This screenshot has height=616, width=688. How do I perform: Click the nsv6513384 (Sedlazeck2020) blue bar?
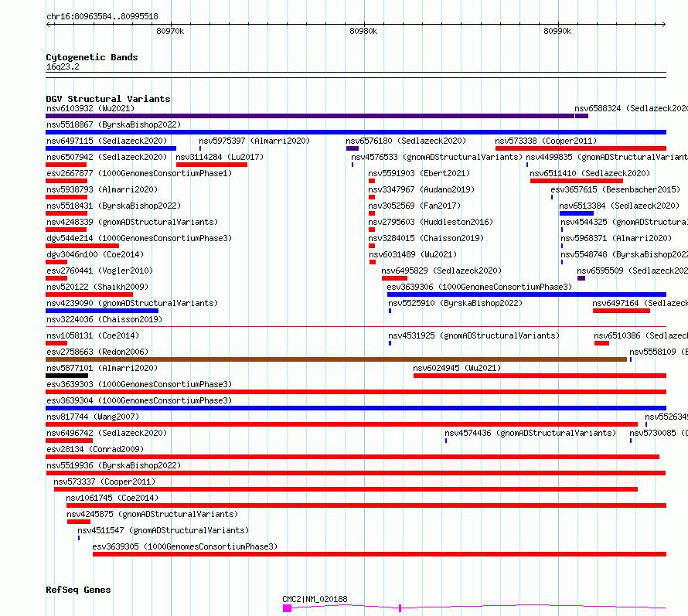coord(577,213)
